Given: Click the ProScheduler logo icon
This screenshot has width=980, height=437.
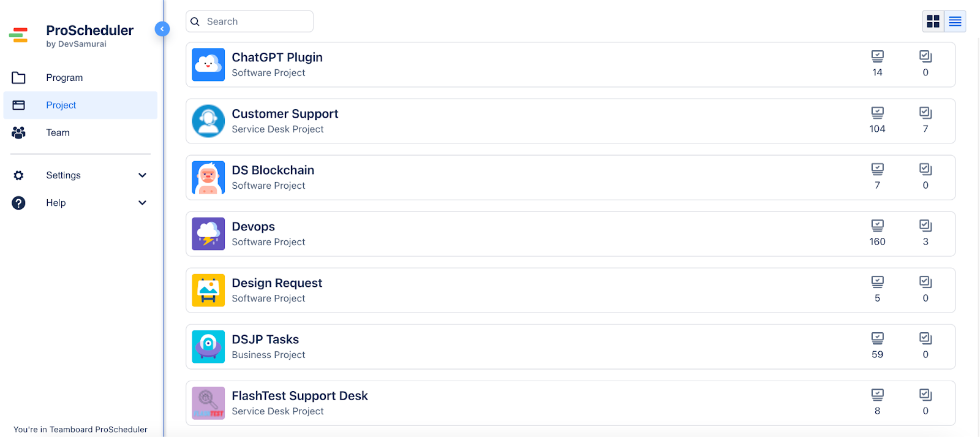Looking at the screenshot, I should pos(19,36).
